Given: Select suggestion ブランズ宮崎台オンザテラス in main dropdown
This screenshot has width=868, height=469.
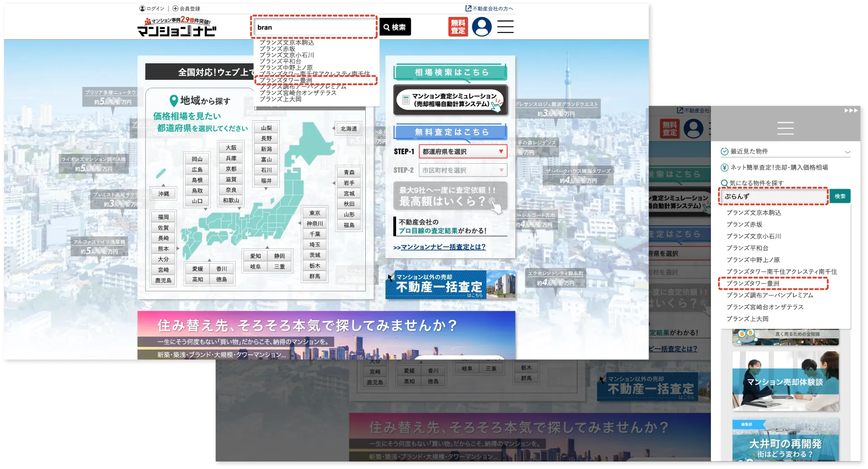Looking at the screenshot, I should coord(298,93).
